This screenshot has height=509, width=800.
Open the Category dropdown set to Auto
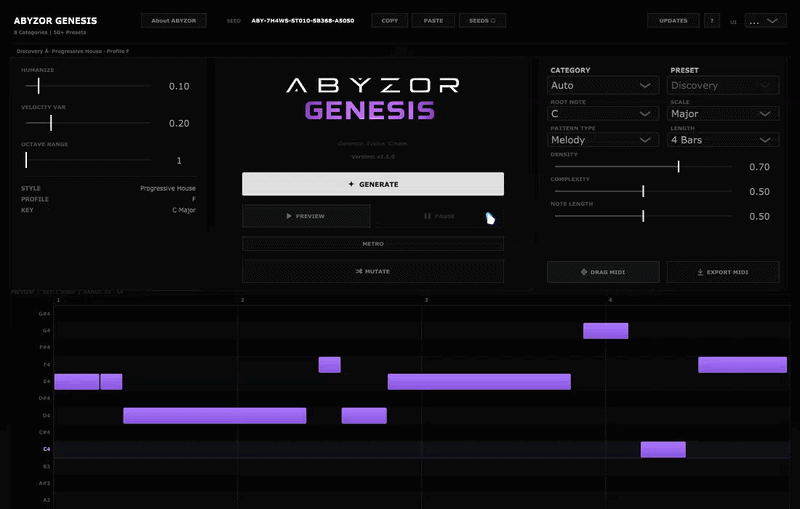click(x=603, y=86)
